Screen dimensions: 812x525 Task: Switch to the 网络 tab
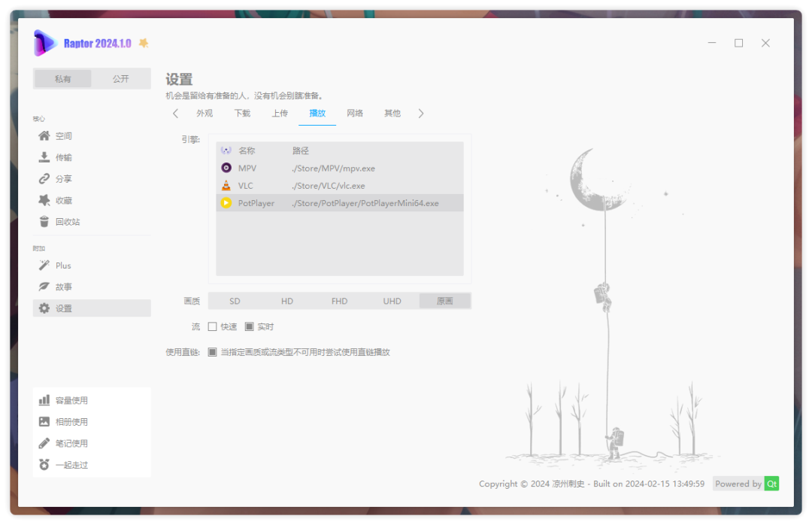click(355, 114)
